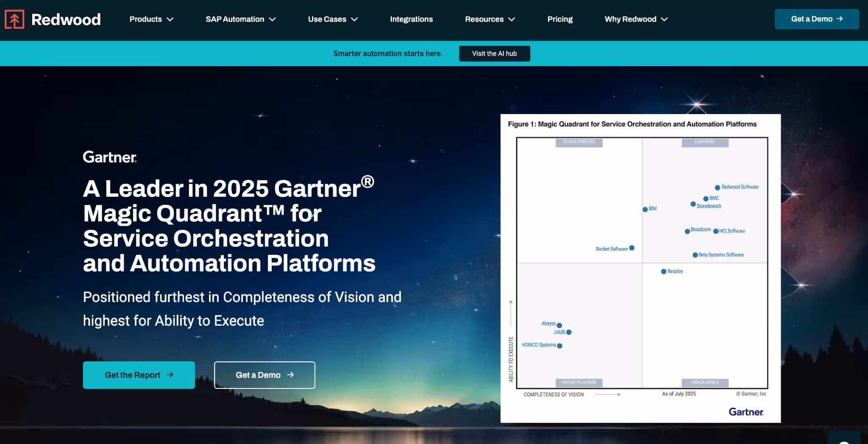
Task: Click the hero headline about Gartner Magic Quadrant
Action: tap(229, 225)
